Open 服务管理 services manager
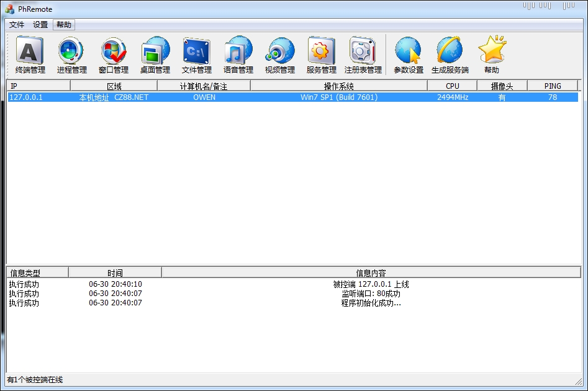 coord(322,55)
